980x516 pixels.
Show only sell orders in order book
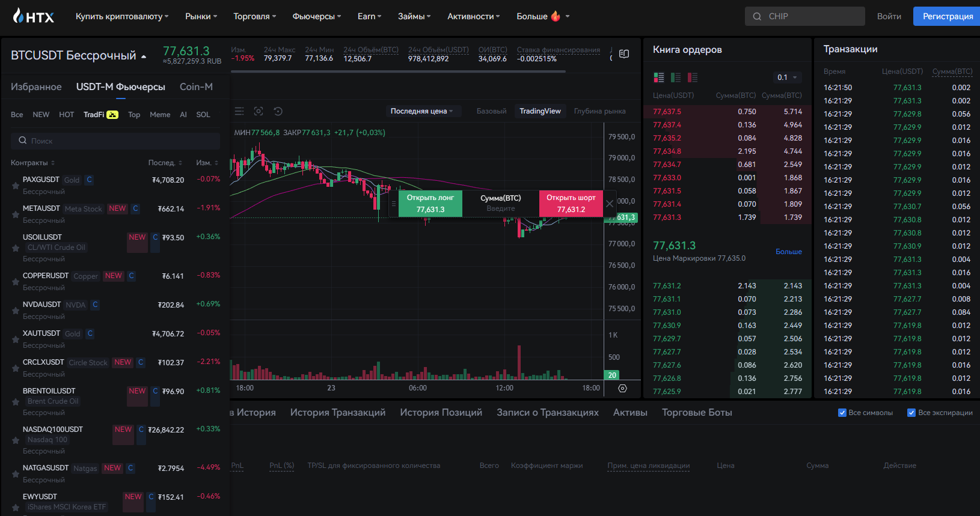pyautogui.click(x=693, y=77)
